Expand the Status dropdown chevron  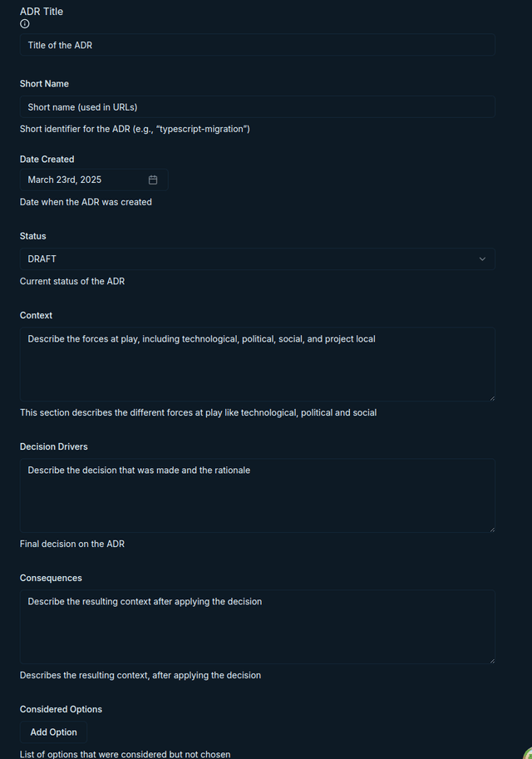(x=482, y=259)
